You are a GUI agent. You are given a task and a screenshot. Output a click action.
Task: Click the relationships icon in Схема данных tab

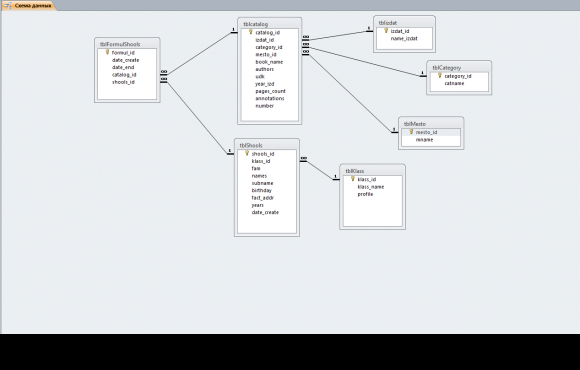[8, 6]
